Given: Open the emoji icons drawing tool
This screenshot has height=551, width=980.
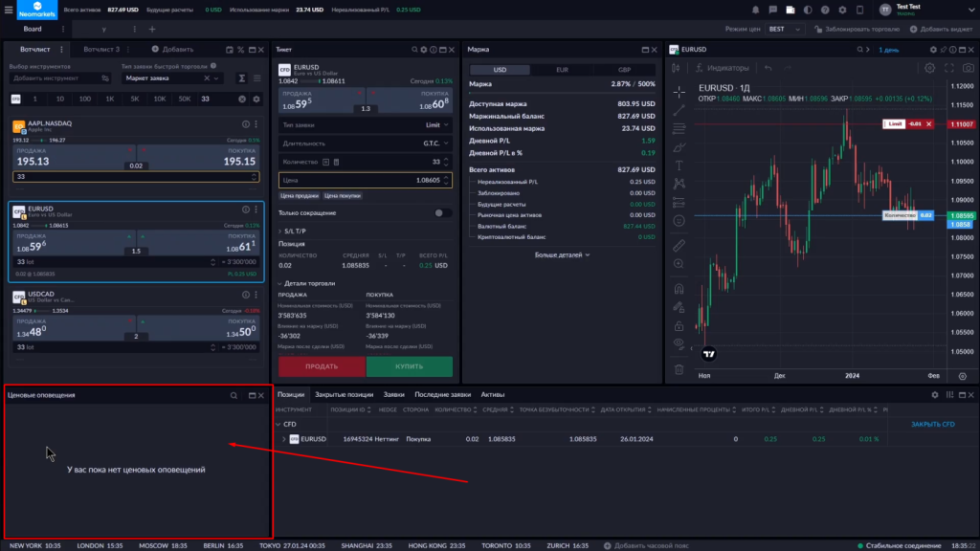Looking at the screenshot, I should click(x=679, y=221).
